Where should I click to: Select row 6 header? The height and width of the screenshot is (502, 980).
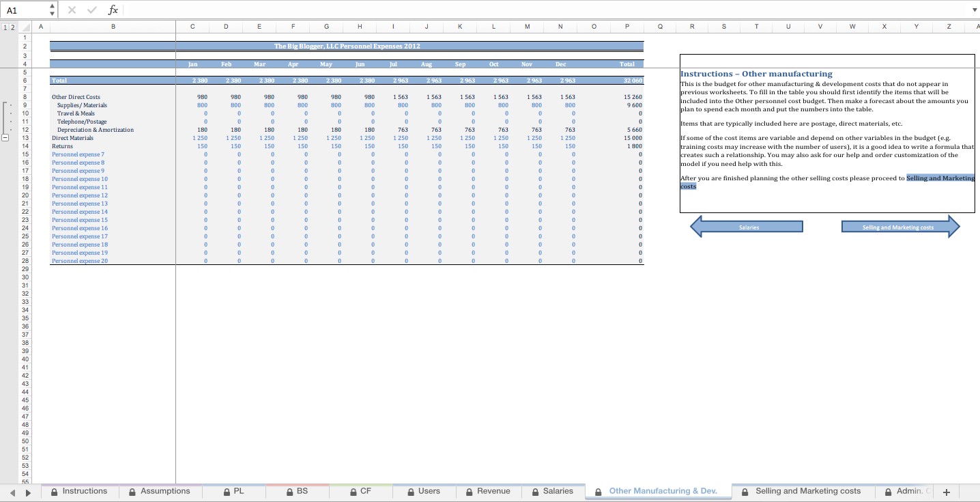25,81
